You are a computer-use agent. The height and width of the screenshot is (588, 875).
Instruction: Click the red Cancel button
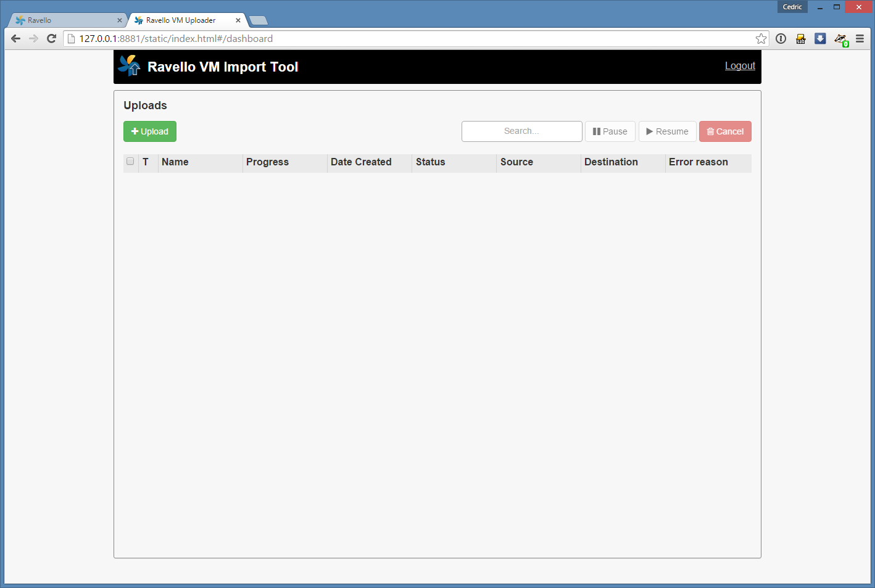(725, 131)
